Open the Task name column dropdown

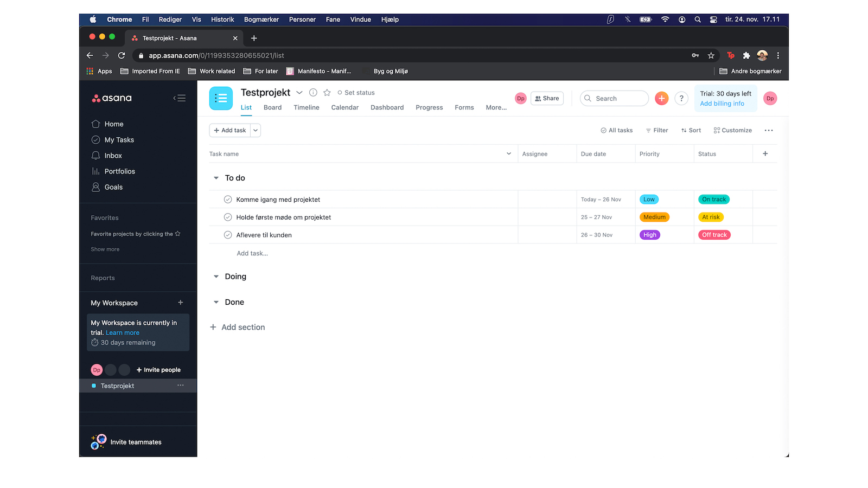pos(508,153)
